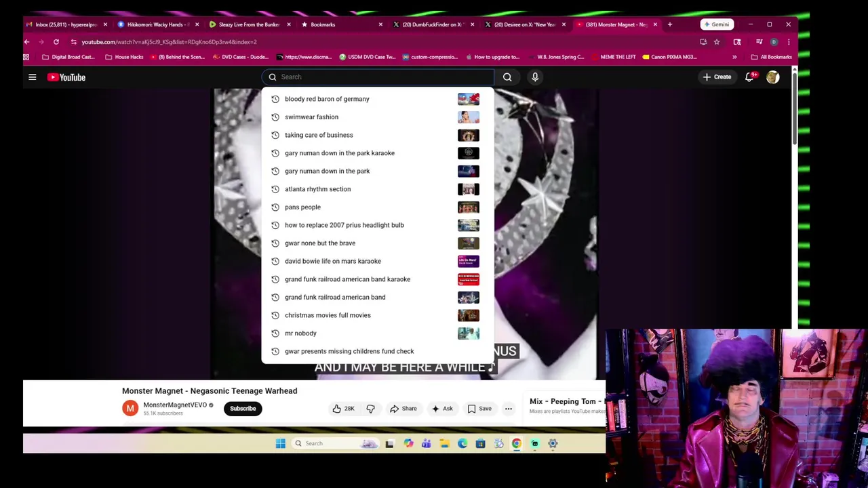The width and height of the screenshot is (868, 488).
Task: Open MonsterMagnetVEVO channel name link
Action: coord(175,405)
